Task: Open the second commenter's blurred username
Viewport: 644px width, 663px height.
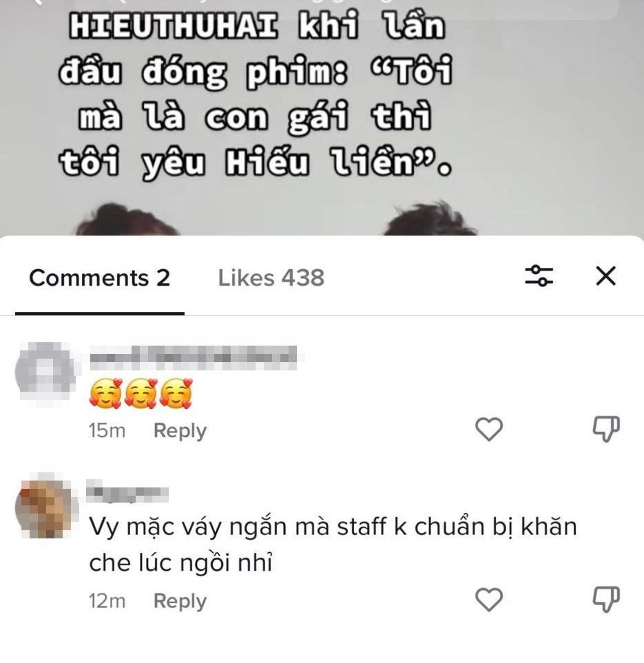Action: pos(127,492)
